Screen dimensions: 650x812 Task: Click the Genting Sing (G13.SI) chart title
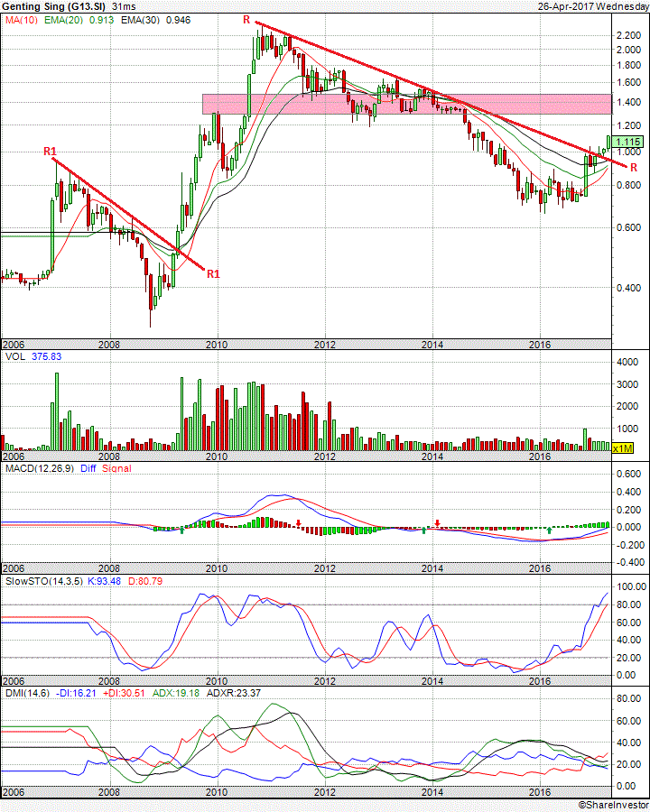(x=53, y=6)
